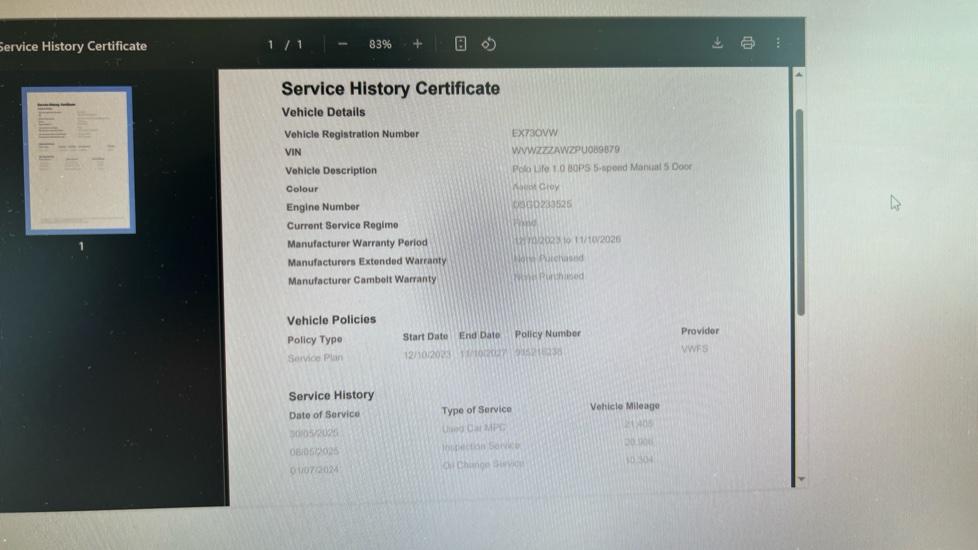
Task: Click the Vehicle Policies heading
Action: pyautogui.click(x=331, y=320)
